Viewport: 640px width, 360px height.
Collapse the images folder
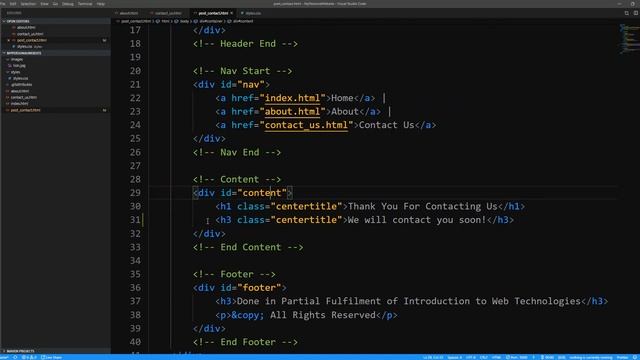coord(17,59)
